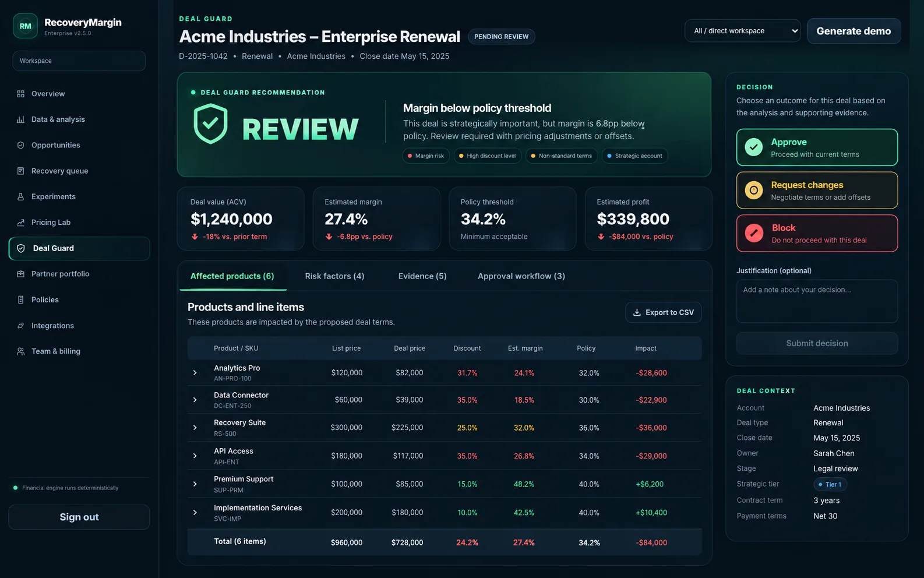
Task: Click the Submit decision button
Action: tap(817, 343)
